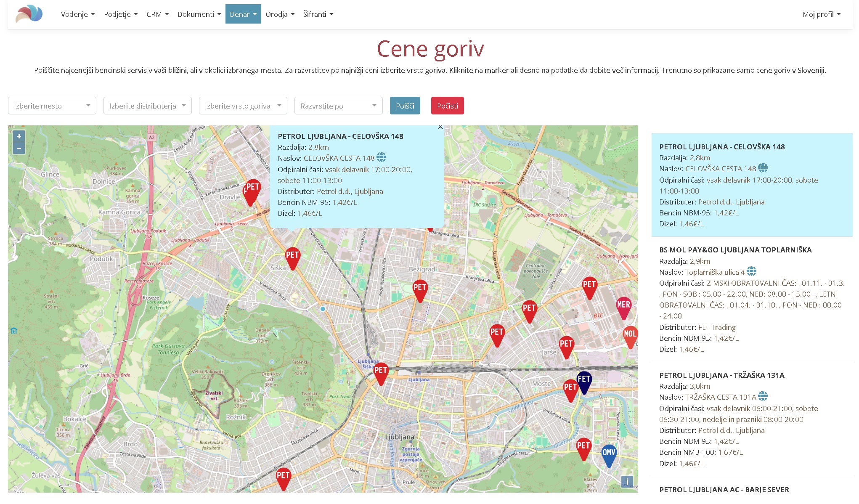
Task: Click the dark blue FET marker
Action: [584, 382]
